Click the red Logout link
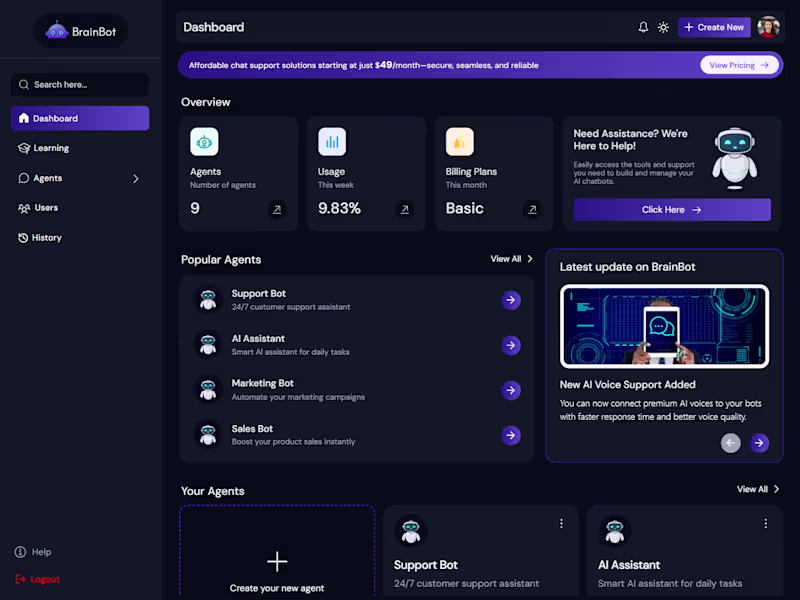This screenshot has height=600, width=800. click(38, 579)
